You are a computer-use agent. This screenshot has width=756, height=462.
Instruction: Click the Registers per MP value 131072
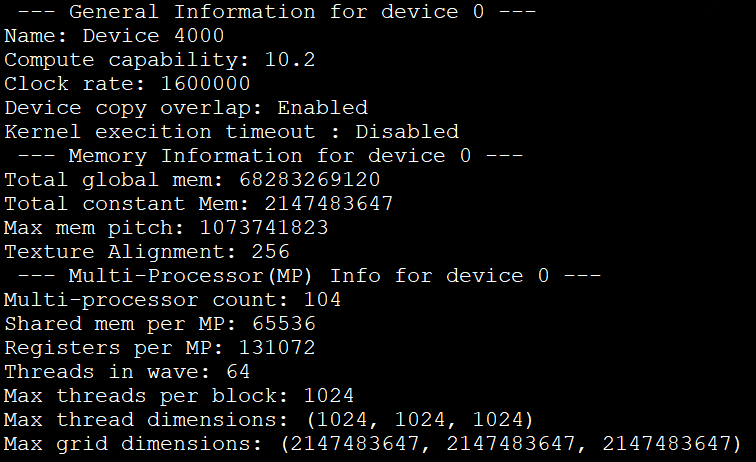277,347
